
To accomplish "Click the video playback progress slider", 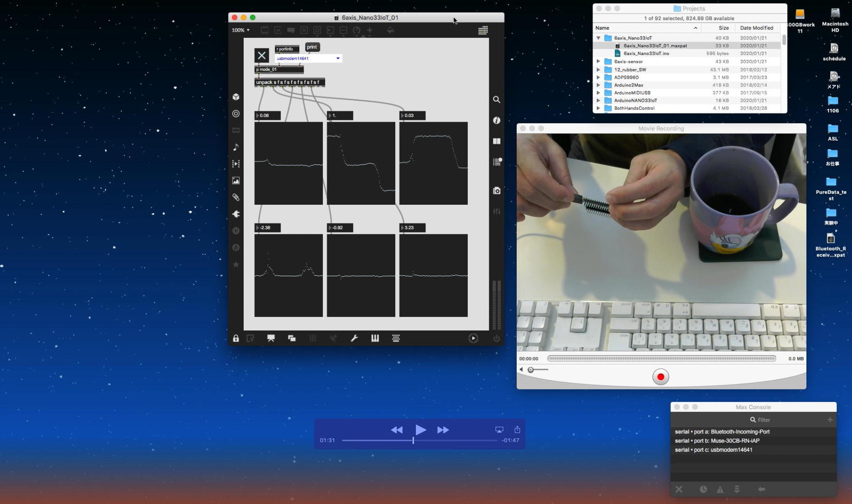I will [419, 440].
